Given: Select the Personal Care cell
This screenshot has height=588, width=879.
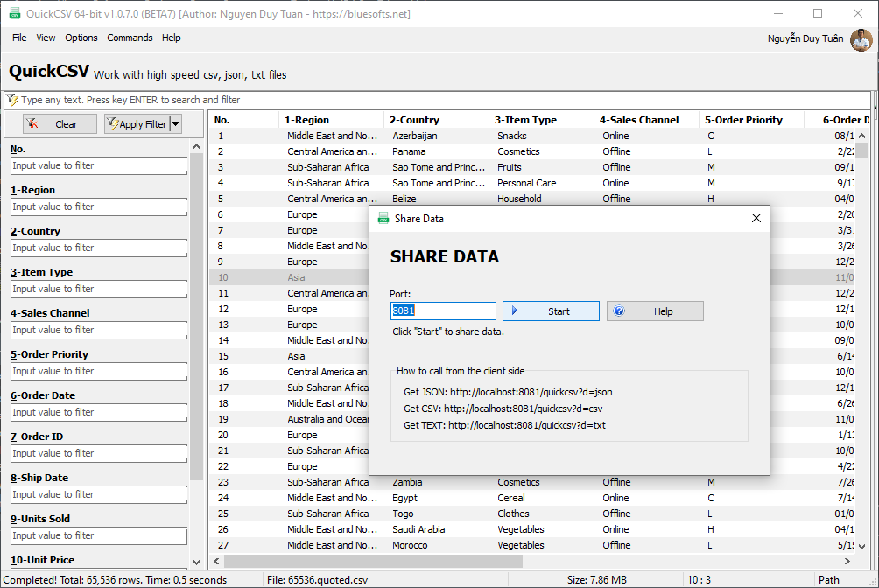Looking at the screenshot, I should click(526, 183).
